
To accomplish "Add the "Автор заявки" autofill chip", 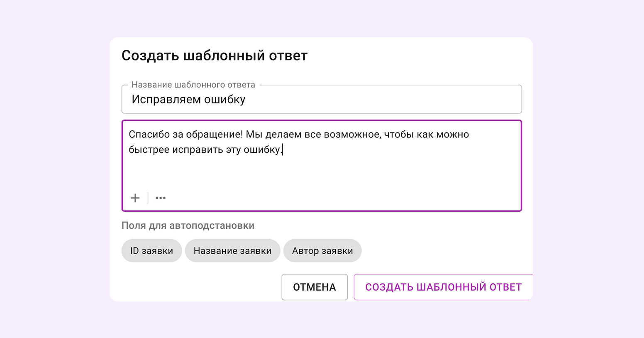I will coord(322,251).
